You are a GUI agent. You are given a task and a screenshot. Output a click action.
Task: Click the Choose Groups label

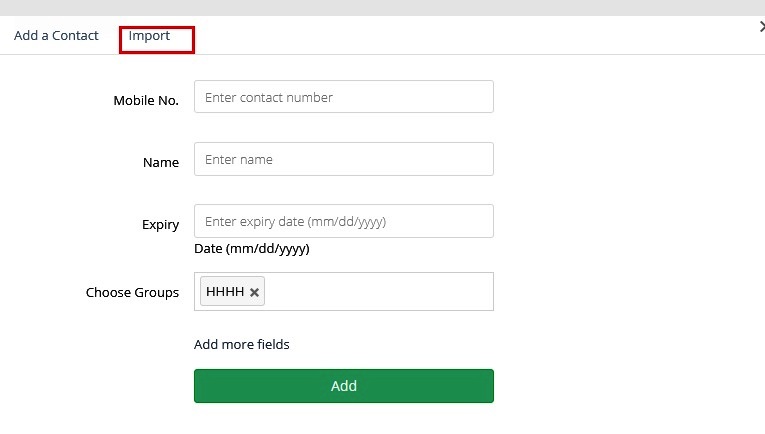pyautogui.click(x=132, y=293)
